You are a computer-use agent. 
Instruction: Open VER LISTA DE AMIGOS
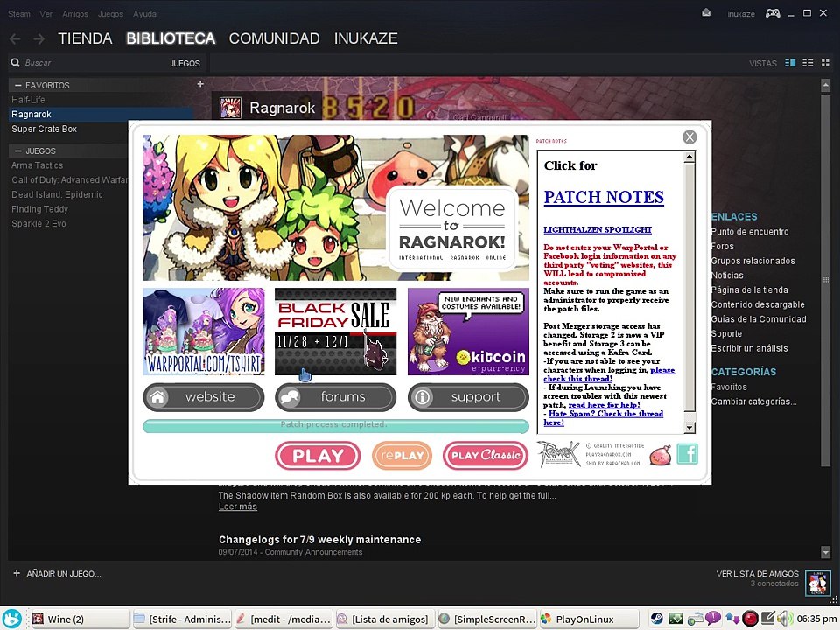click(x=757, y=574)
